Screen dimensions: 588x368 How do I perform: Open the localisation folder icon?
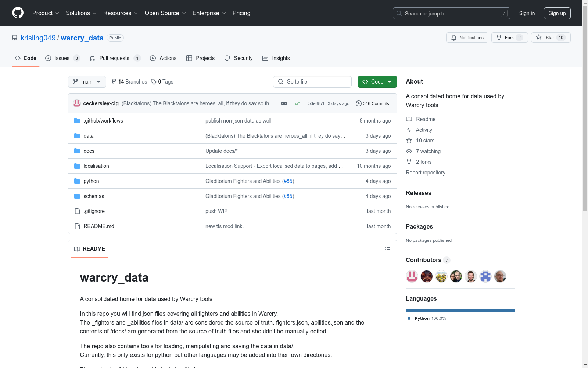coord(77,166)
